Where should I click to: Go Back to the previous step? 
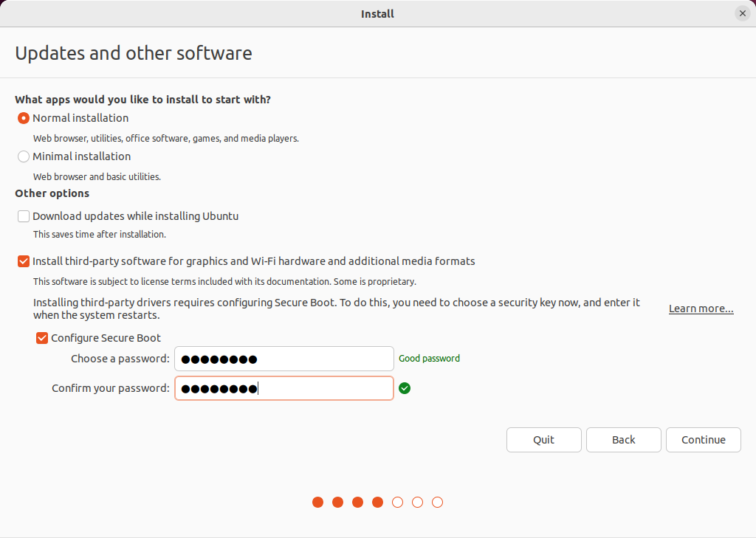(623, 440)
